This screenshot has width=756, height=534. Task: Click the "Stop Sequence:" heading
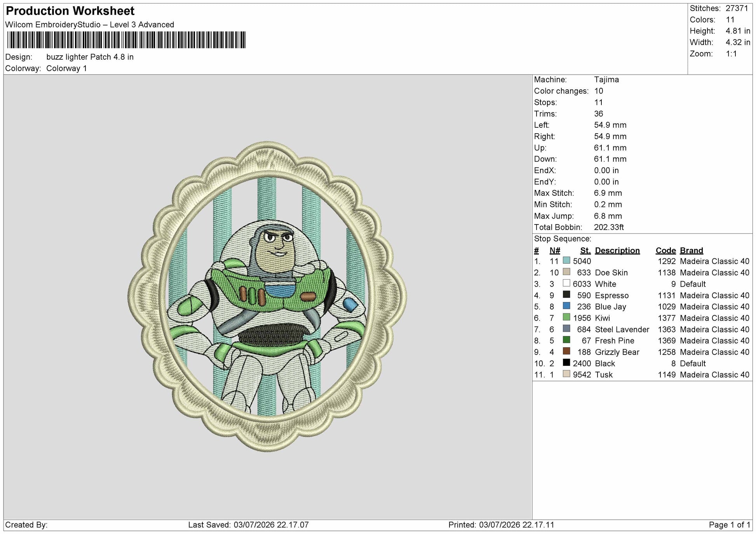(x=563, y=239)
